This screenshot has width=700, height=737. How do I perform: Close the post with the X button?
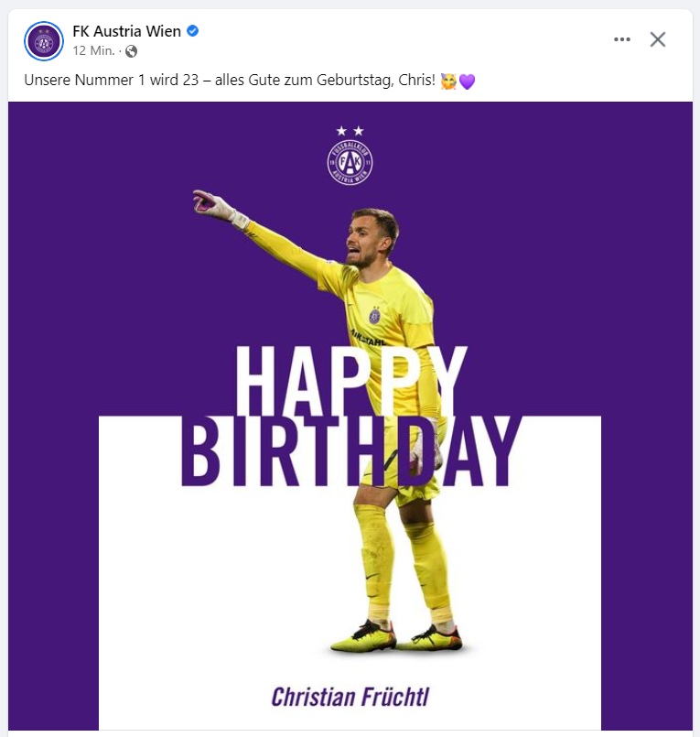[x=658, y=39]
